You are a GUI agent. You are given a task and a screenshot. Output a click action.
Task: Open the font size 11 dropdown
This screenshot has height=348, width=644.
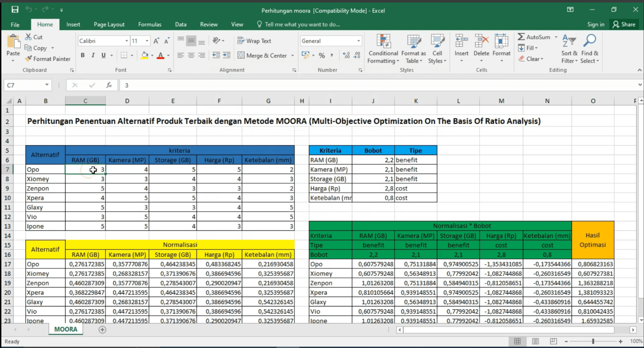click(x=147, y=41)
